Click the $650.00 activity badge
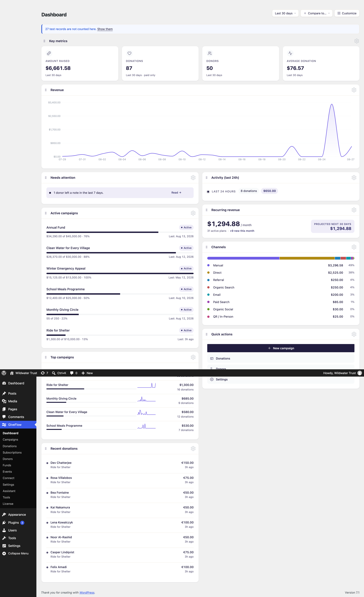Screen dimensions: 364x597 (x=269, y=191)
